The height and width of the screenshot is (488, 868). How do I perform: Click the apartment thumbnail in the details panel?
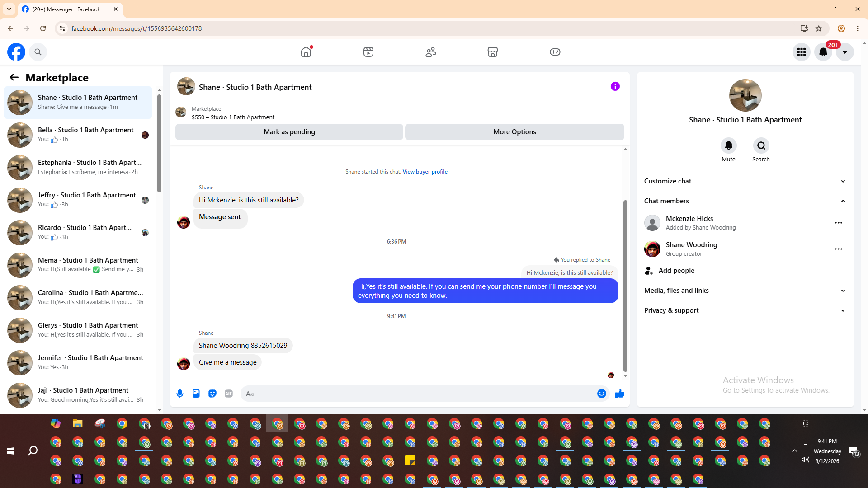[745, 95]
